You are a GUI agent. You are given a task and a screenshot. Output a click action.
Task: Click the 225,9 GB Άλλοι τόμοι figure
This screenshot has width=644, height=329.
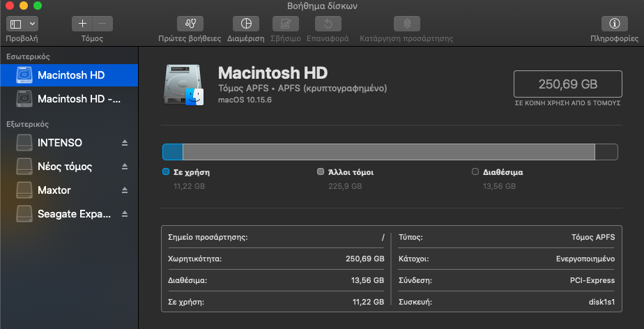345,187
